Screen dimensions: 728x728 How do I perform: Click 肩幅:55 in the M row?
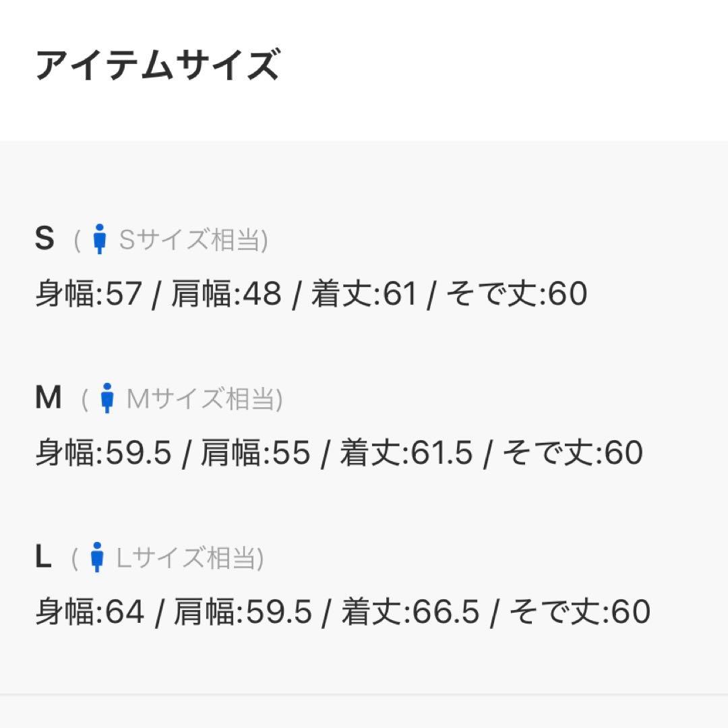pyautogui.click(x=255, y=453)
